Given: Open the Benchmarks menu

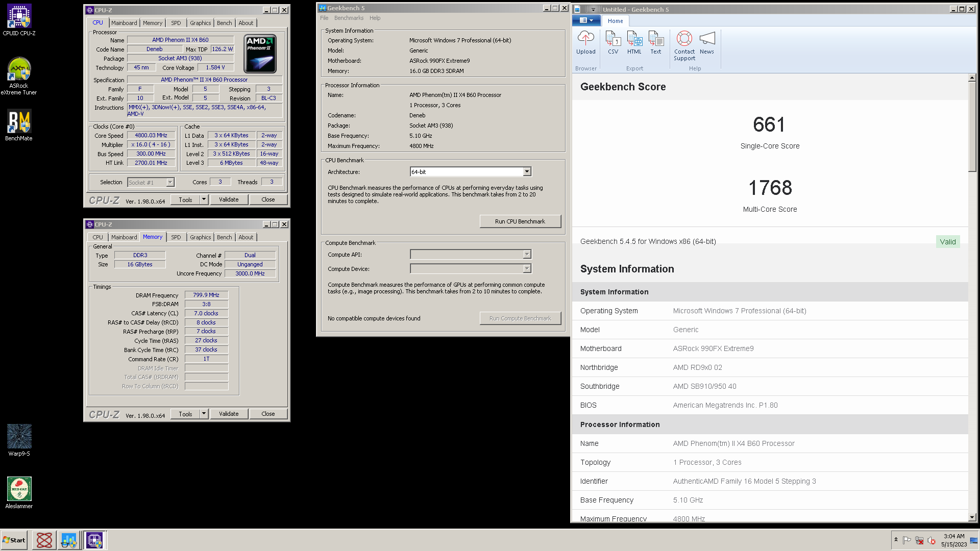Looking at the screenshot, I should (x=349, y=18).
